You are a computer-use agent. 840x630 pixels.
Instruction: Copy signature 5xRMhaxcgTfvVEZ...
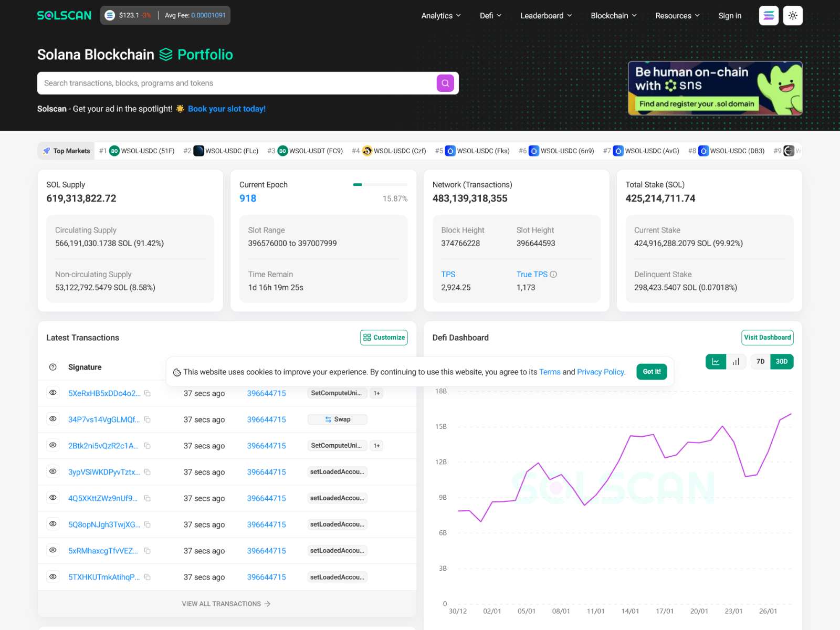[148, 551]
